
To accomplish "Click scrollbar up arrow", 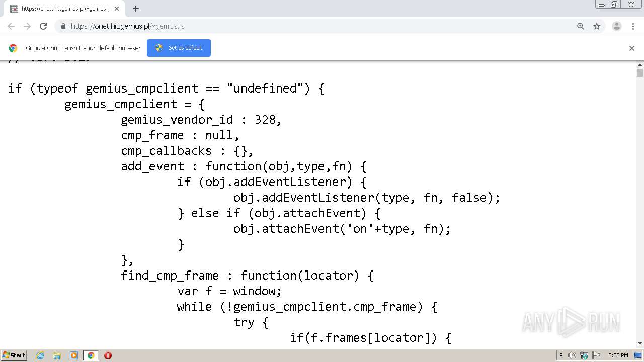I will click(640, 65).
